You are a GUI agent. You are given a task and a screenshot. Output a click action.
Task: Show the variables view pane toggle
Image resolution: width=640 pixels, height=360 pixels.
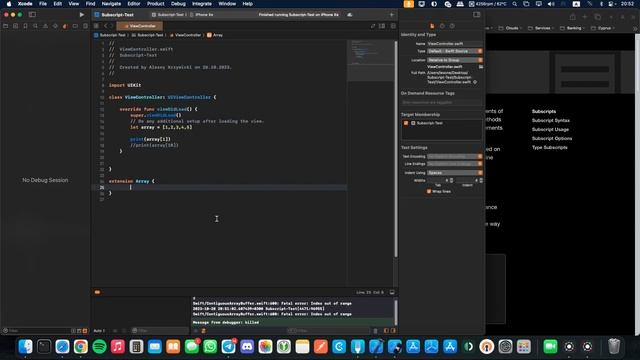click(x=386, y=331)
